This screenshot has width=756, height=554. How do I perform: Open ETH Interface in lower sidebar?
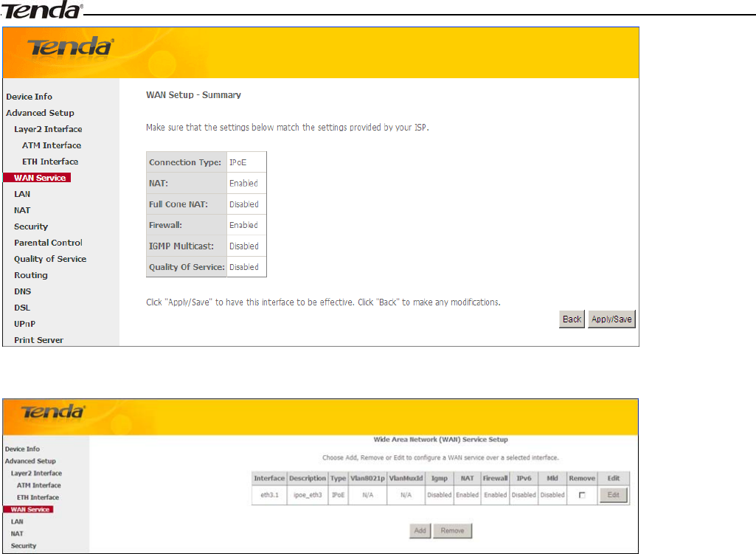38,497
